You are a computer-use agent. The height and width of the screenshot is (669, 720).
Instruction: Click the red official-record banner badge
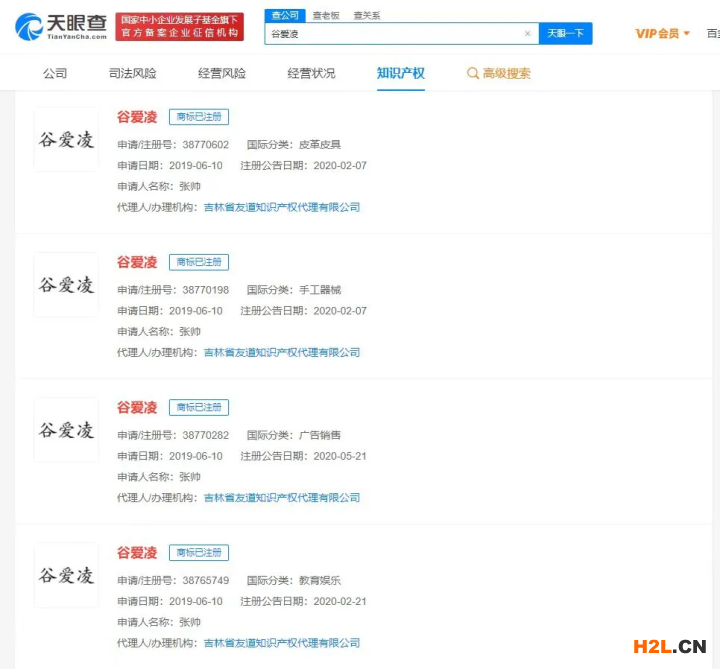pos(179,27)
